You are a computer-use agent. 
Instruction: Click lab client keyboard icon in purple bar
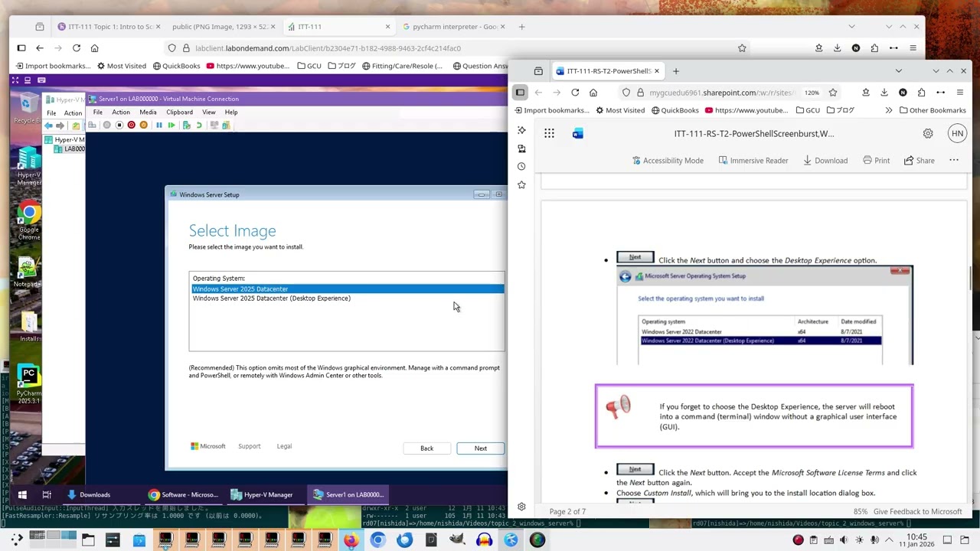[41, 80]
